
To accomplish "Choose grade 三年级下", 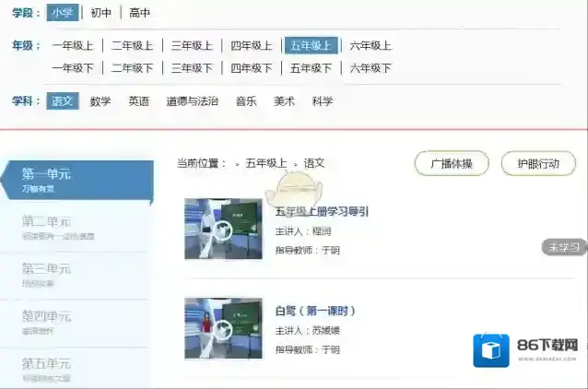I will coord(192,68).
